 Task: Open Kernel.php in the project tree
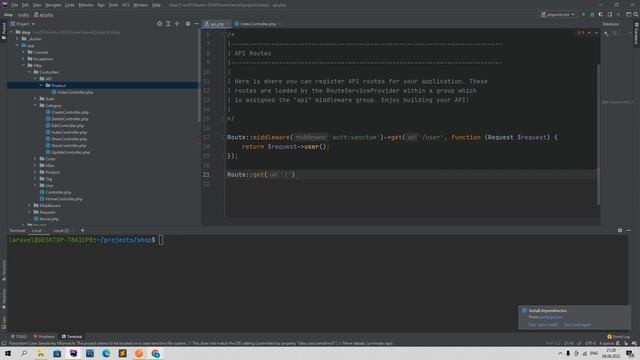[46, 219]
